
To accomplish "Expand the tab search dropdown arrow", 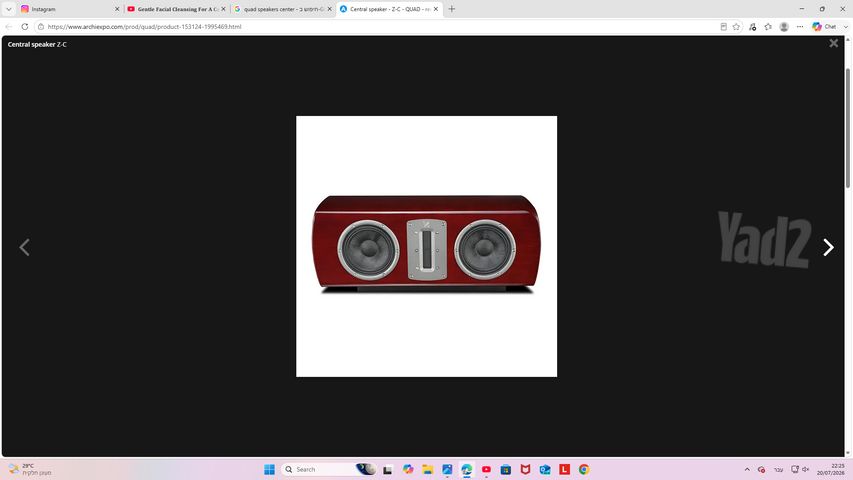I will pos(9,9).
